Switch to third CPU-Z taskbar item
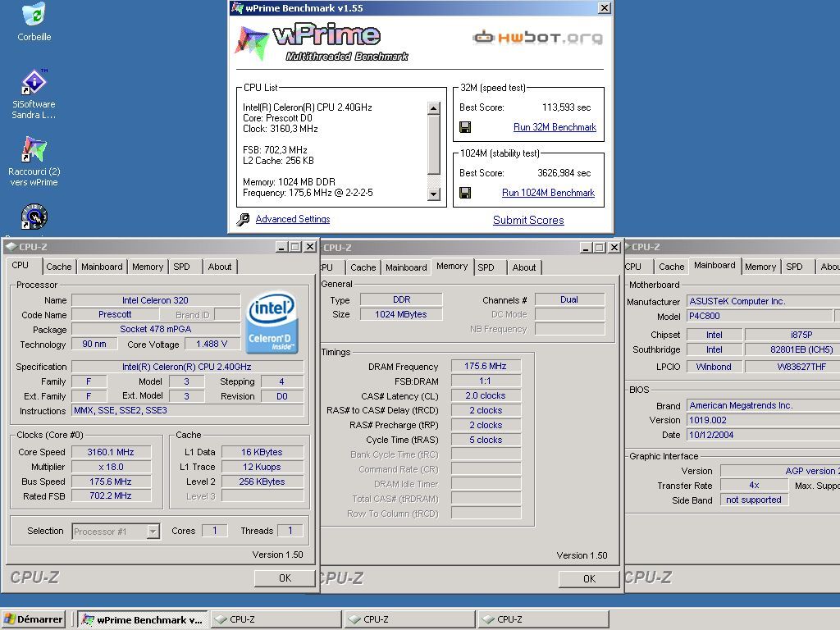 543,619
